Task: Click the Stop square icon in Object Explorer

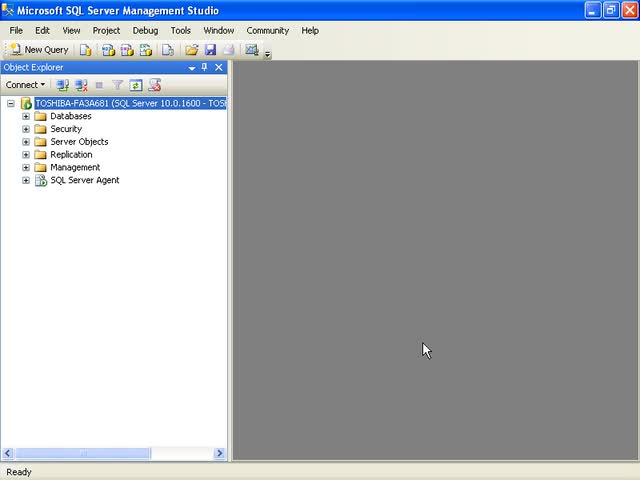Action: point(99,85)
